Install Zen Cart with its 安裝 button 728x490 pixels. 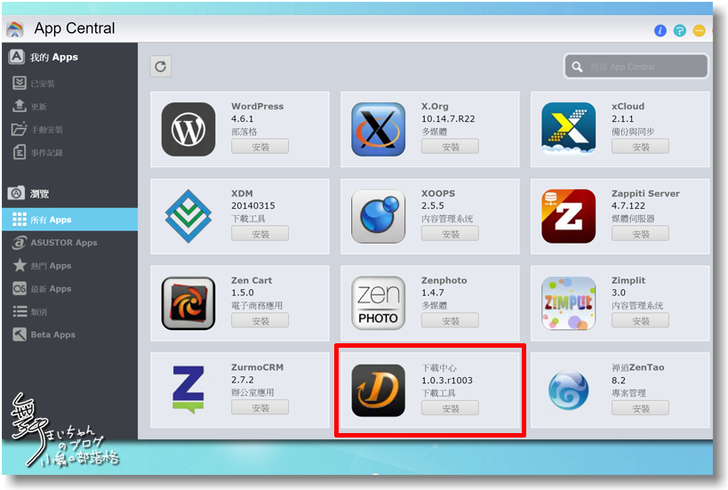click(260, 320)
